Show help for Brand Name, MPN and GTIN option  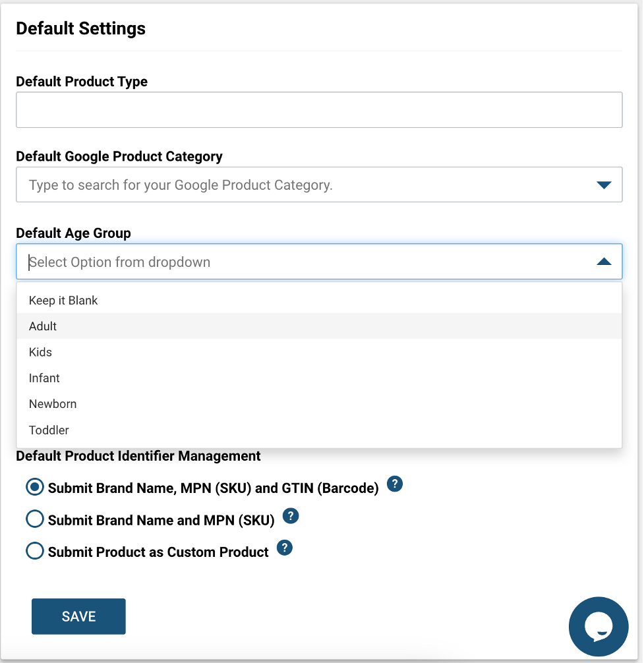(395, 484)
